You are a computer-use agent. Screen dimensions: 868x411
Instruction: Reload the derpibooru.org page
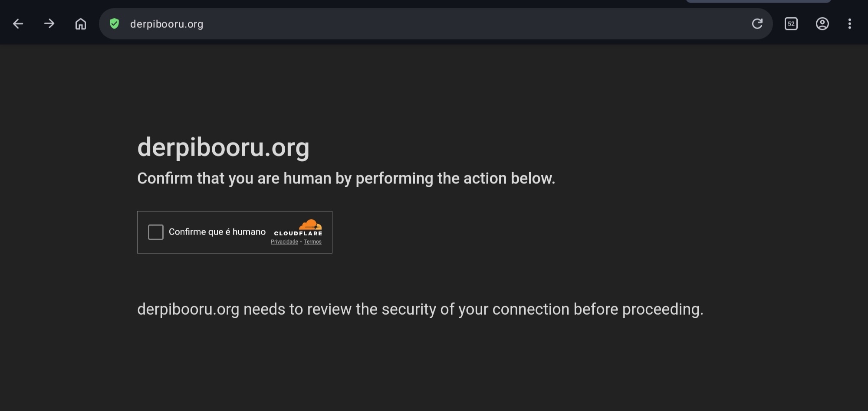pyautogui.click(x=757, y=24)
